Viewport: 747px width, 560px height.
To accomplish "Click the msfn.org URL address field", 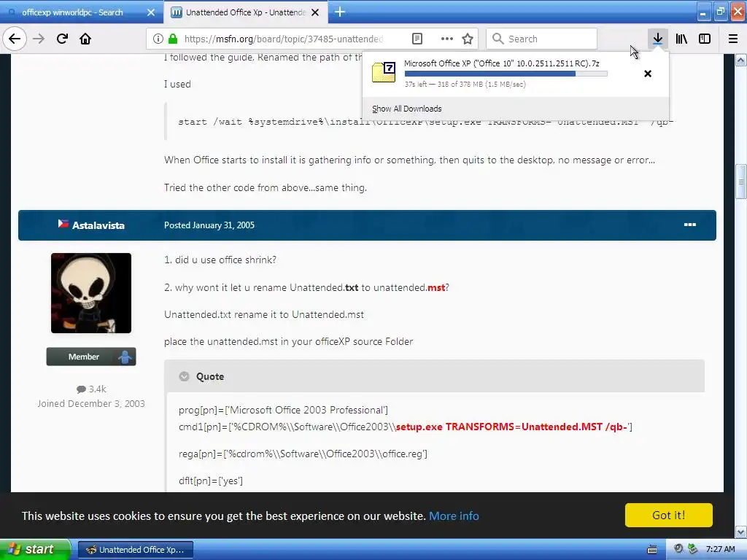I will (284, 39).
